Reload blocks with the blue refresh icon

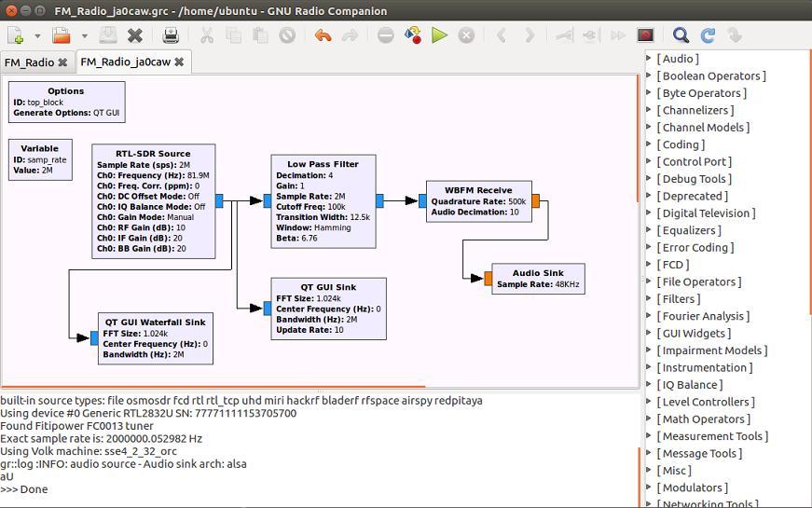708,35
